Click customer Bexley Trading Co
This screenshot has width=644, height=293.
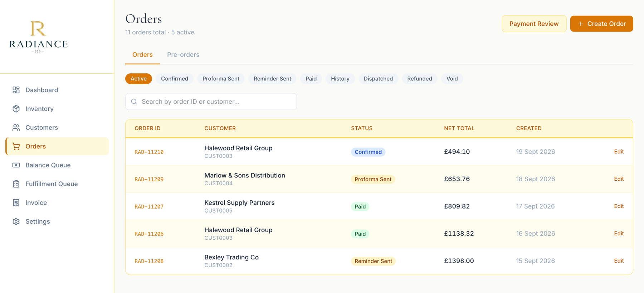click(231, 257)
